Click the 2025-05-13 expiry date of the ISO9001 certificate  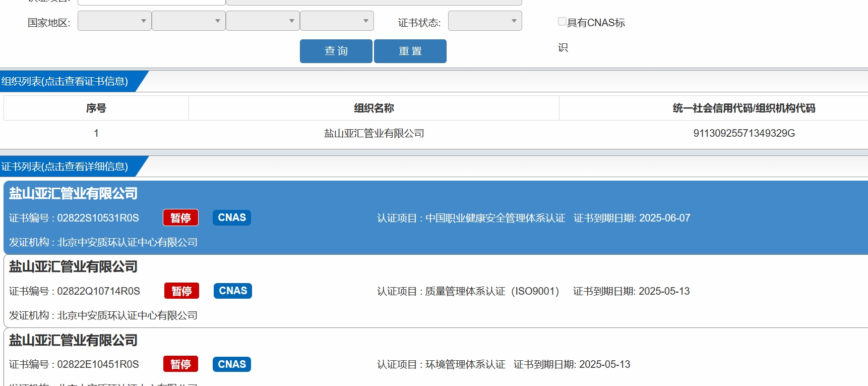664,291
